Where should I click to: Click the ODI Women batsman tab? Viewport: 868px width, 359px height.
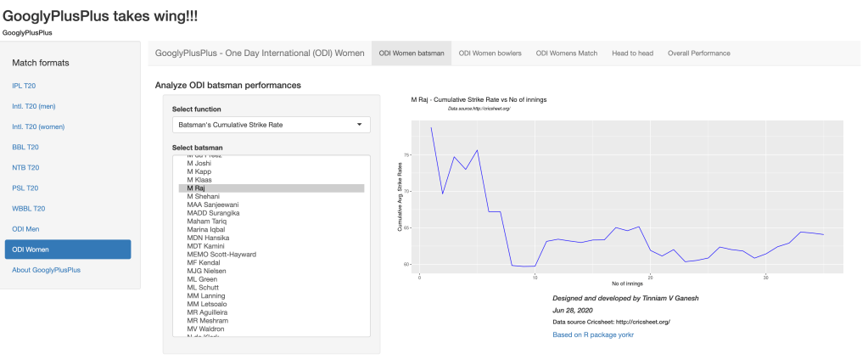[412, 53]
